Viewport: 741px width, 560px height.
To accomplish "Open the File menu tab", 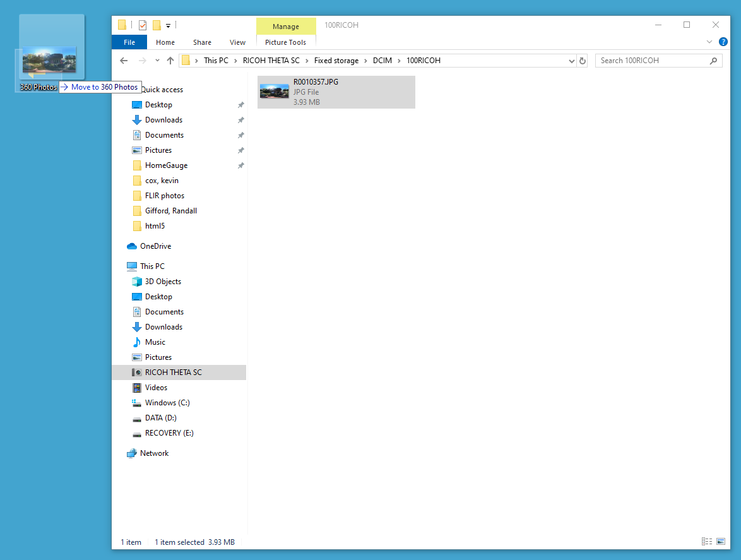I will pyautogui.click(x=129, y=42).
